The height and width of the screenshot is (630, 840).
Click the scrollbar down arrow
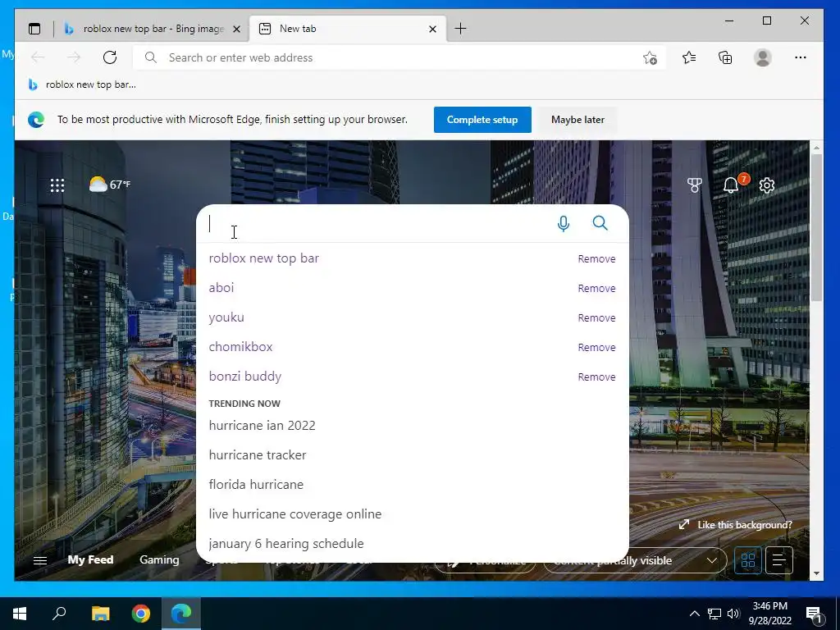coord(816,573)
